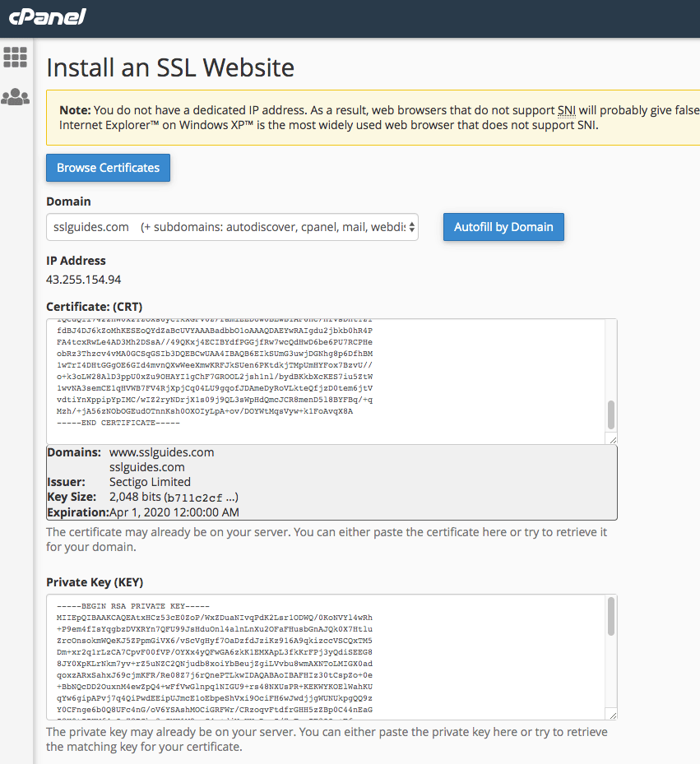Click the Browse Certificates button
Viewport: 700px width, 764px height.
tap(108, 167)
